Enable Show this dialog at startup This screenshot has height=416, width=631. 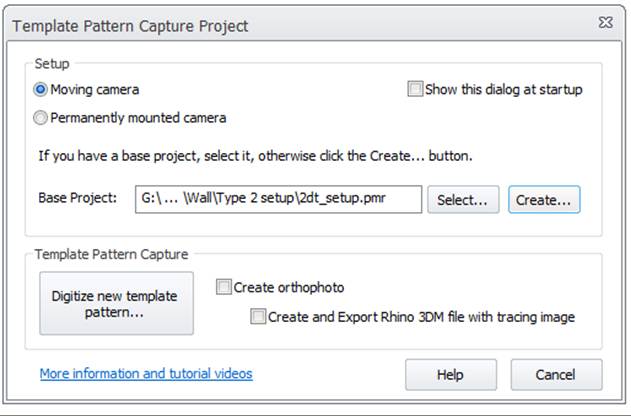[x=415, y=90]
